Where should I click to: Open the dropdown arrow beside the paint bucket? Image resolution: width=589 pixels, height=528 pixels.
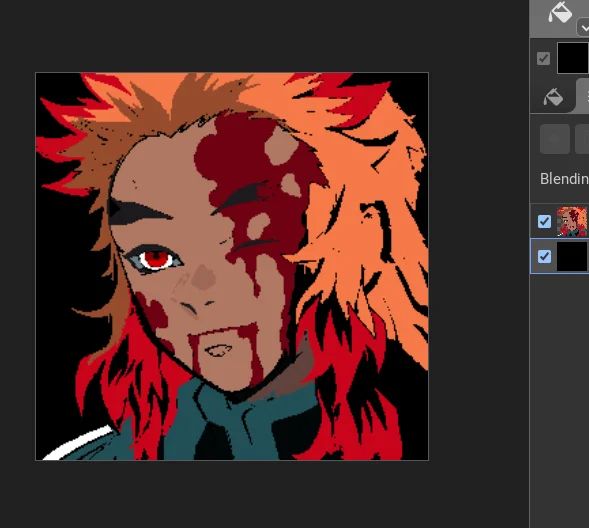[x=583, y=27]
